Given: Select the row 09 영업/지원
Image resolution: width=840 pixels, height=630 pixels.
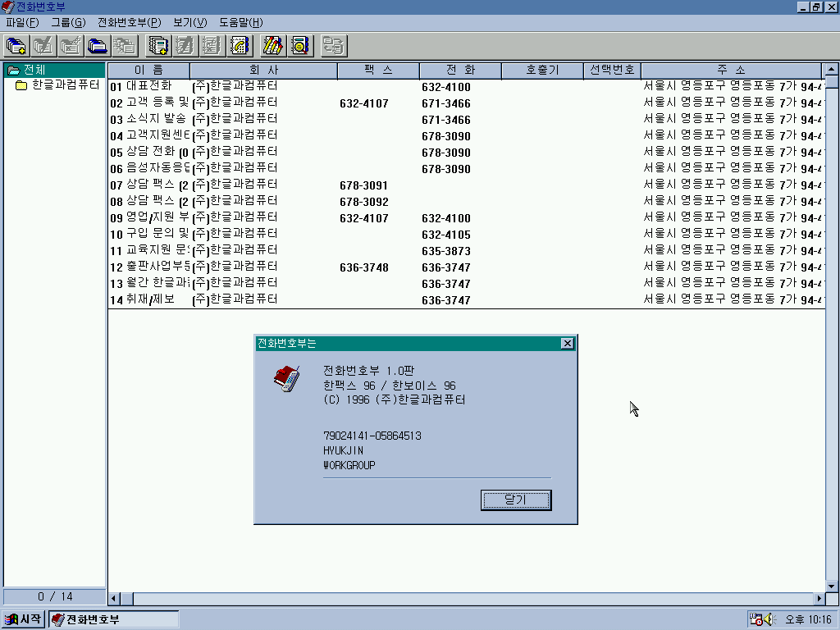Looking at the screenshot, I should click(x=466, y=218).
